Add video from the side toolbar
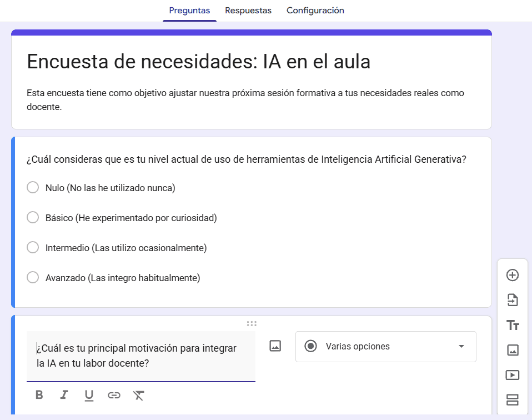Viewport: 532px width, 420px height. click(x=513, y=375)
